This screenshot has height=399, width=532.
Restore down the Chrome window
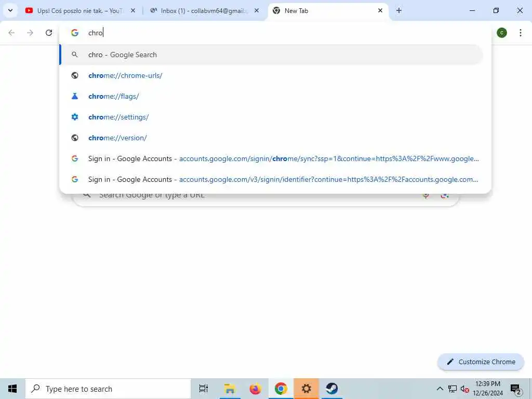496,11
